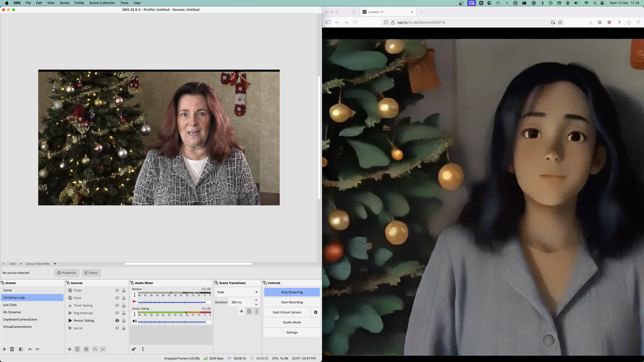Image resolution: width=644 pixels, height=362 pixels.
Task: Show the Ticker source
Action: [x=117, y=290]
